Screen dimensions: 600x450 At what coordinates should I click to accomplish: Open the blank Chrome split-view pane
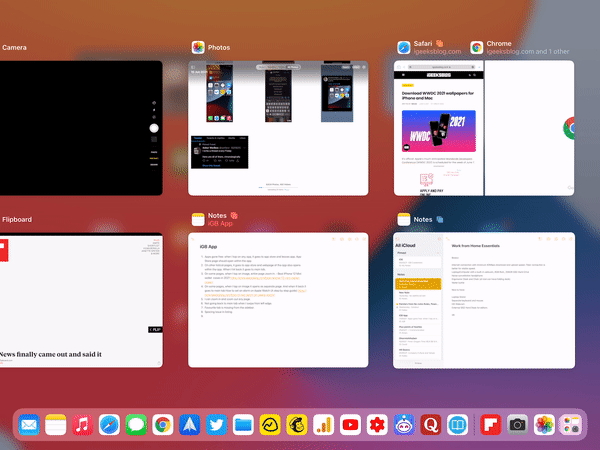tap(530, 128)
